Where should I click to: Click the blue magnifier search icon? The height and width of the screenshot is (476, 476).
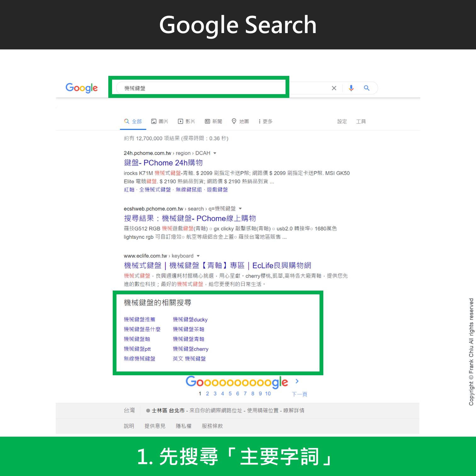tap(366, 88)
